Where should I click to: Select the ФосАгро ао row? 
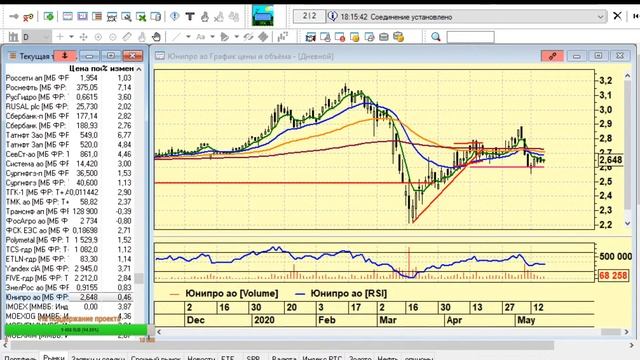click(x=69, y=221)
